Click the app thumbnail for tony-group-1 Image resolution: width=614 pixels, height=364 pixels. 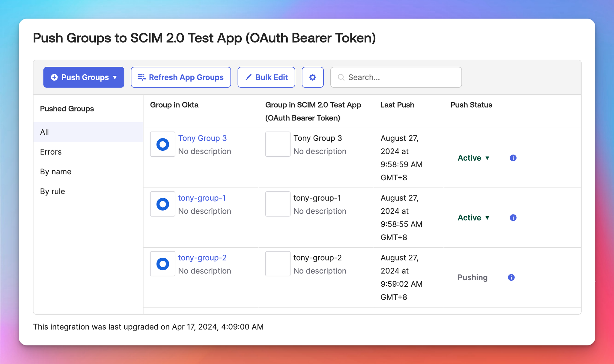[x=278, y=204]
